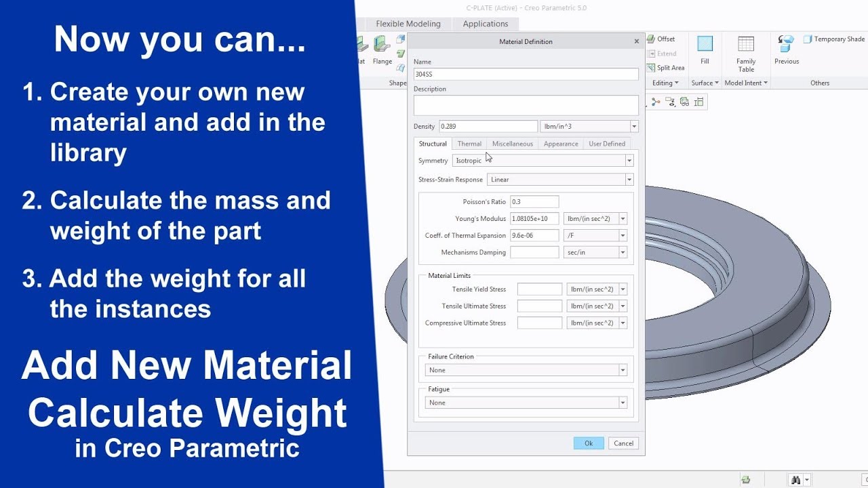Expand the Model Intent group dropdown
The image size is (868, 488).
tap(746, 83)
